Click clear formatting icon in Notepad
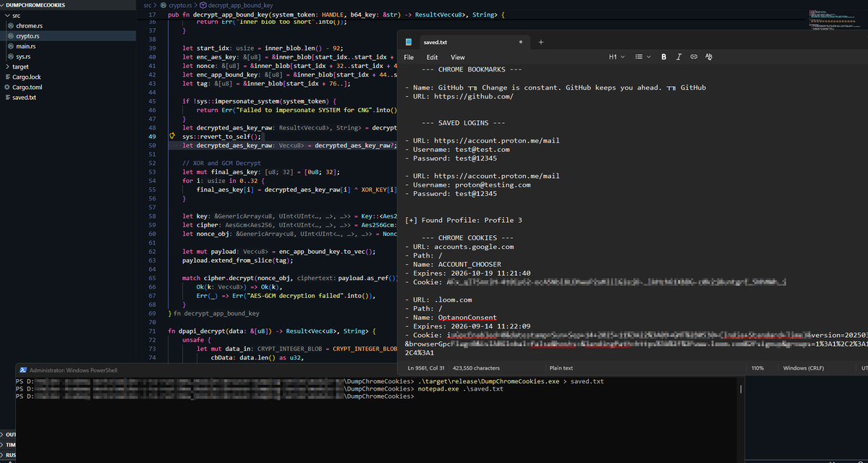 tap(709, 56)
